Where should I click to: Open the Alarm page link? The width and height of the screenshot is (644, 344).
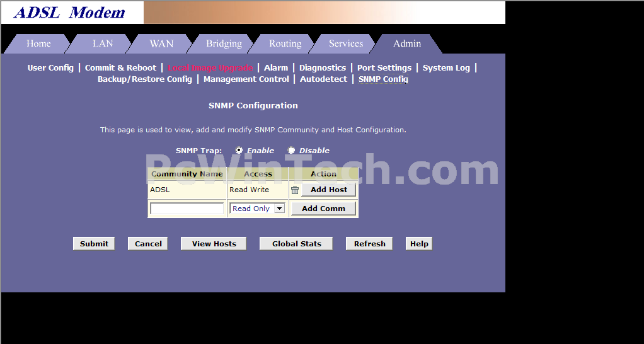(x=276, y=68)
